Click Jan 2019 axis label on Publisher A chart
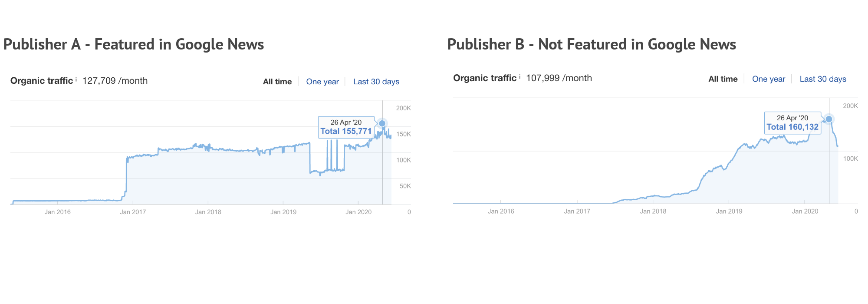Viewport: 868px width, 304px height. point(283,212)
